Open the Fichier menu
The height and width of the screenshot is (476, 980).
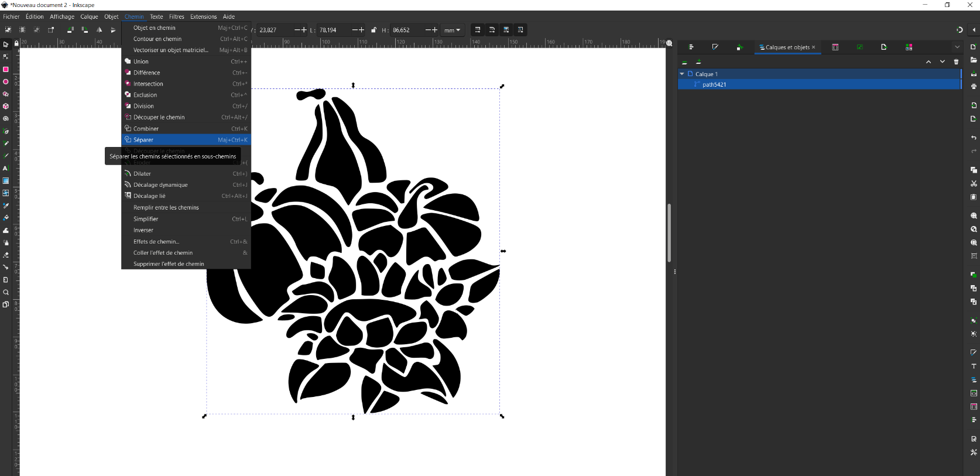pyautogui.click(x=11, y=16)
